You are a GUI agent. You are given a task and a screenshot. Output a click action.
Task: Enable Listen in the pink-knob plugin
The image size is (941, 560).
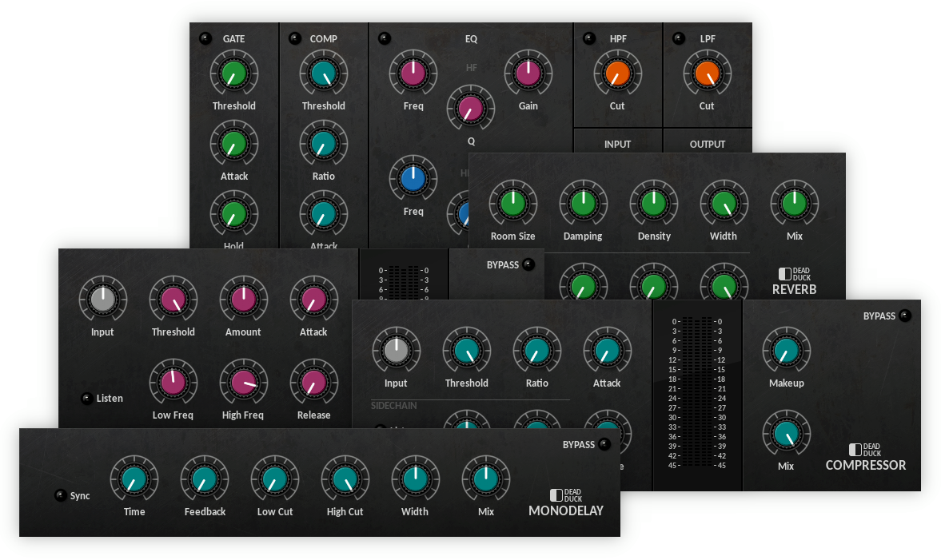[86, 398]
